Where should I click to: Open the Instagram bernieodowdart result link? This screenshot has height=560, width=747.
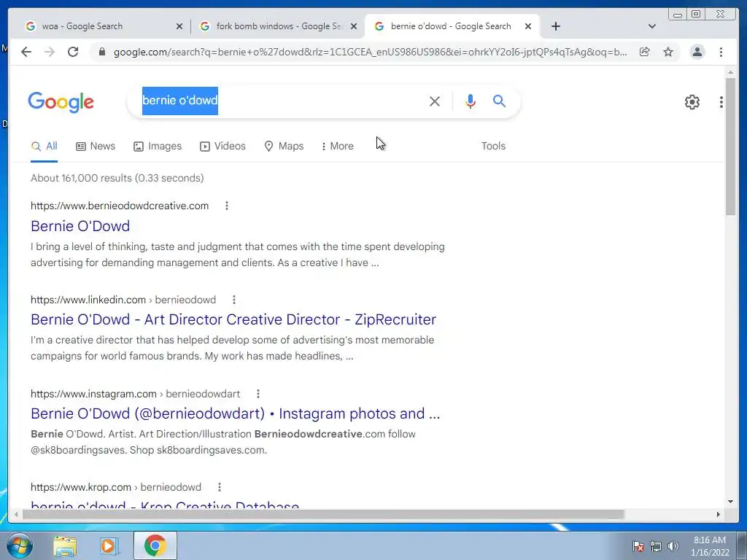pos(236,414)
